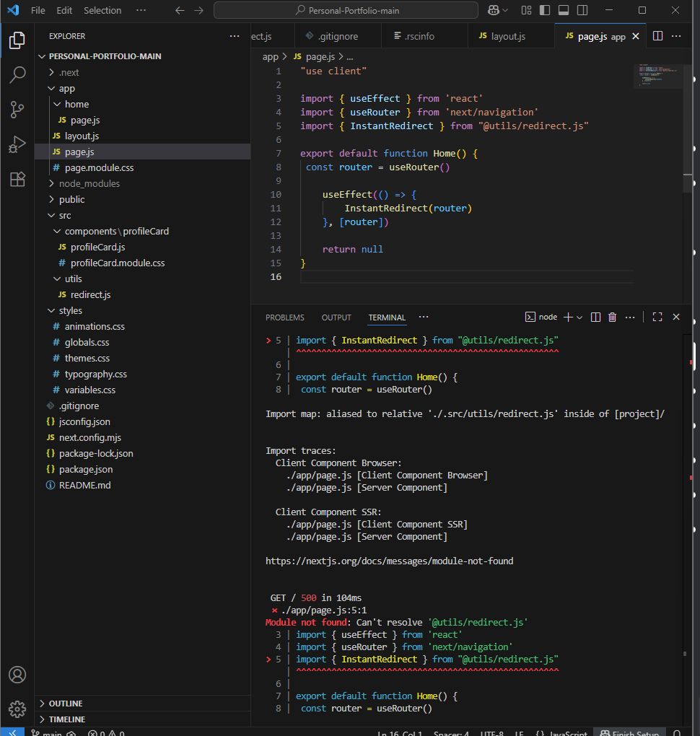Collapse the styles folder
The height and width of the screenshot is (736, 700).
(70, 310)
